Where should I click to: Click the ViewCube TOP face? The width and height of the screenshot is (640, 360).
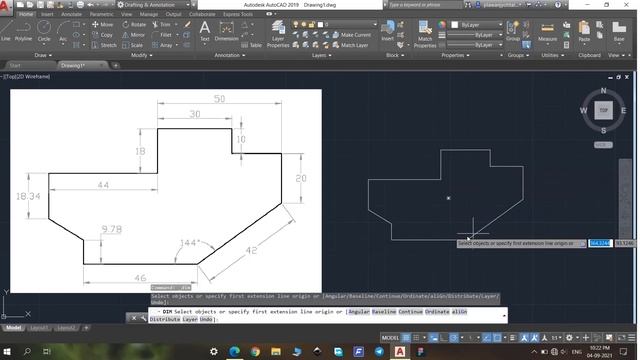[603, 110]
